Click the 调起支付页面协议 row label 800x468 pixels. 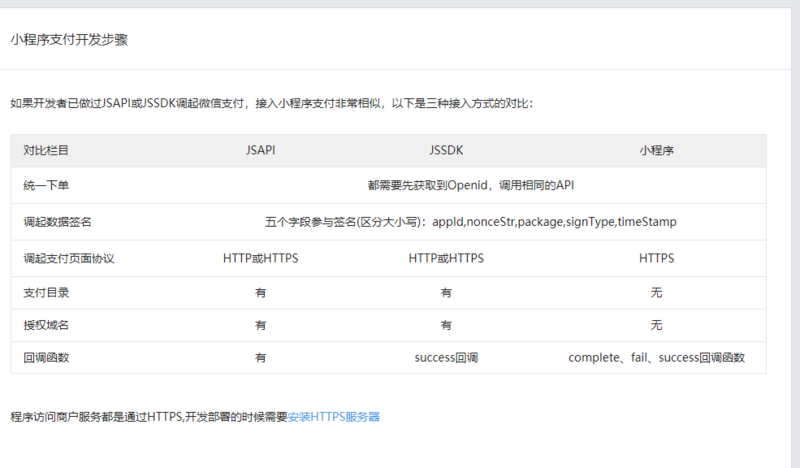click(69, 259)
